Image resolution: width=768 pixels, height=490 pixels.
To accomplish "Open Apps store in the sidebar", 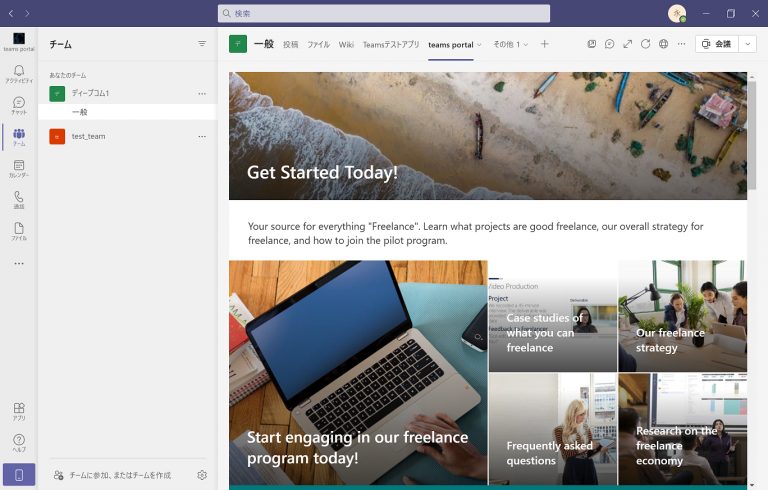I will (19, 411).
